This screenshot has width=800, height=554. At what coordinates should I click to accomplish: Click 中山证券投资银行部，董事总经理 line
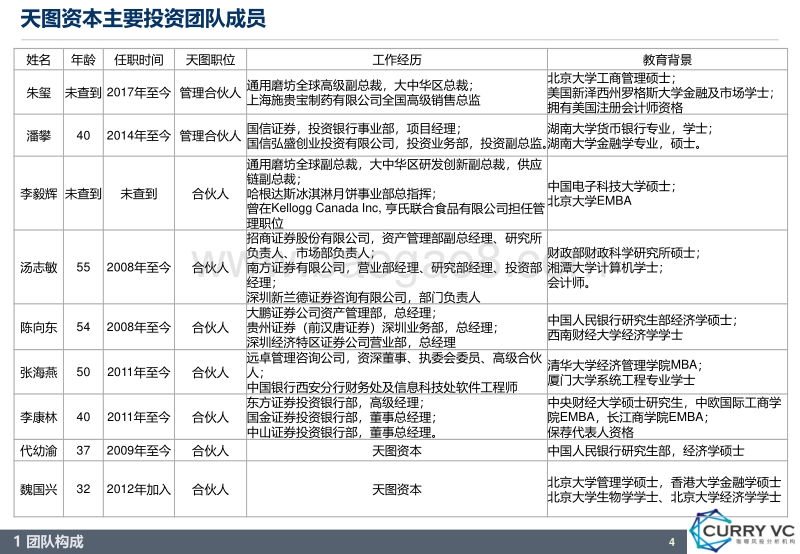pyautogui.click(x=342, y=432)
